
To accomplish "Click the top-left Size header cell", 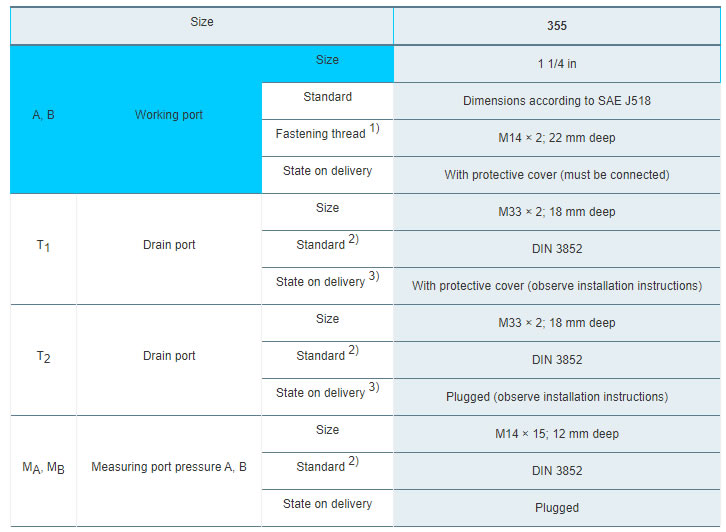I will tap(201, 24).
